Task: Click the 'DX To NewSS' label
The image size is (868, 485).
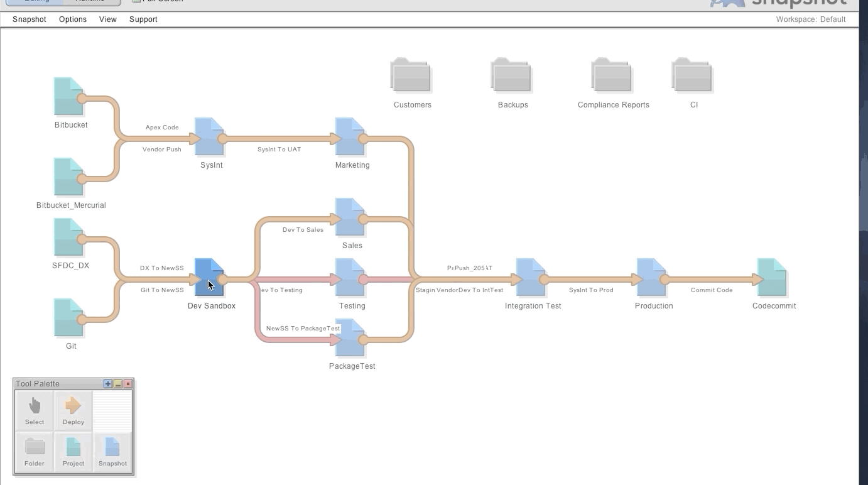Action: [162, 268]
